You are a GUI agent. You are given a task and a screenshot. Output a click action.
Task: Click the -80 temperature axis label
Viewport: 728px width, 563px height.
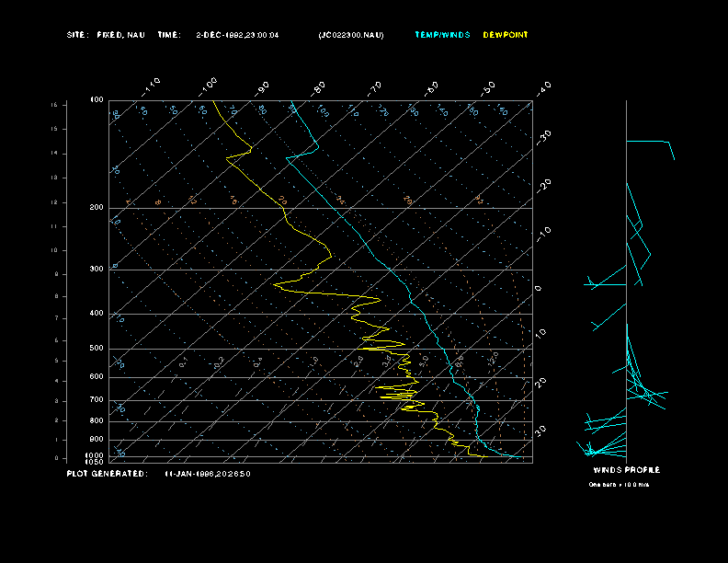[x=318, y=89]
